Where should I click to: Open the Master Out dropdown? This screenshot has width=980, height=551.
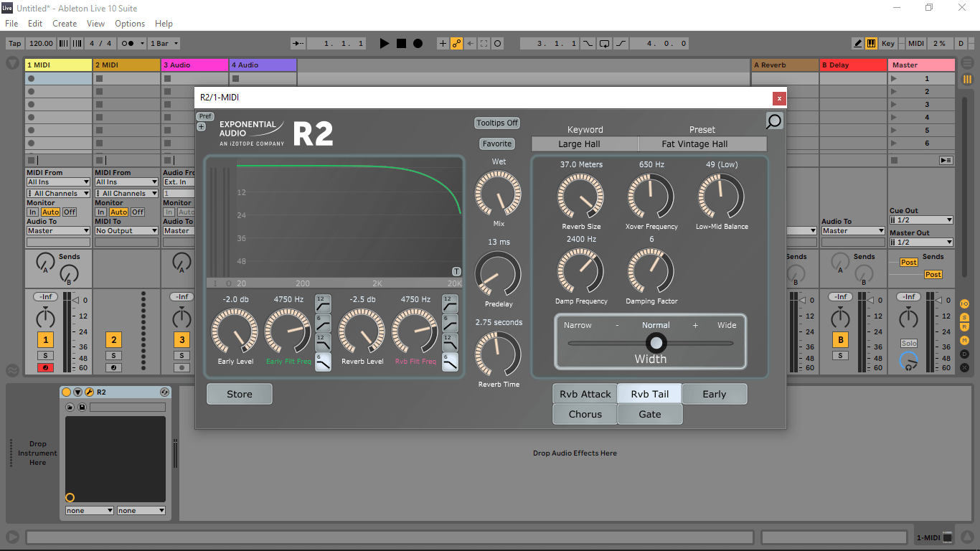click(921, 242)
